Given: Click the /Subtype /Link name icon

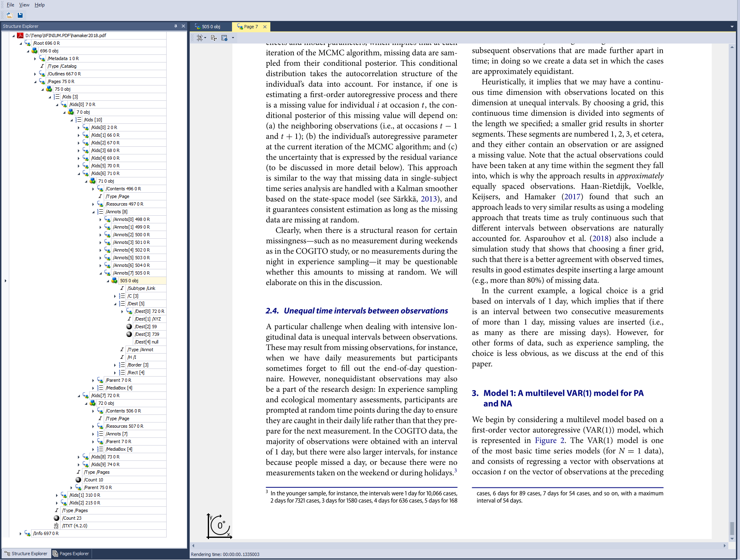Looking at the screenshot, I should pyautogui.click(x=122, y=288).
